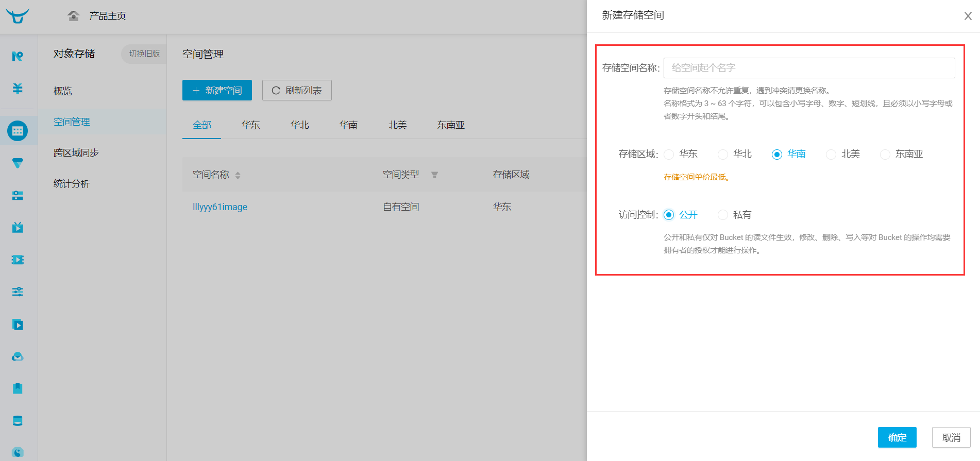Close the 新建存储空间 panel with X
This screenshot has height=461, width=980.
(968, 16)
